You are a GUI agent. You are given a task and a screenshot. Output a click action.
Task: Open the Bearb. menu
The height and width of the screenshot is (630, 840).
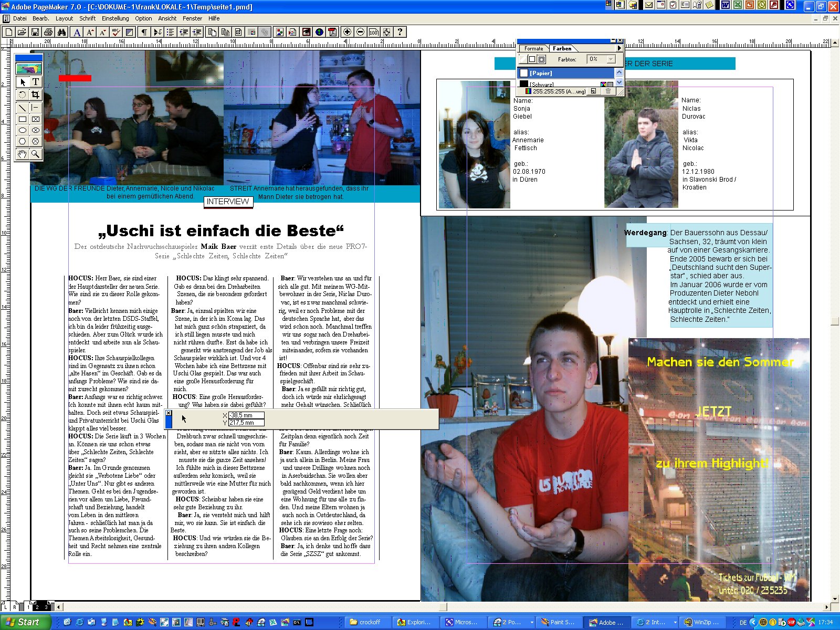40,18
